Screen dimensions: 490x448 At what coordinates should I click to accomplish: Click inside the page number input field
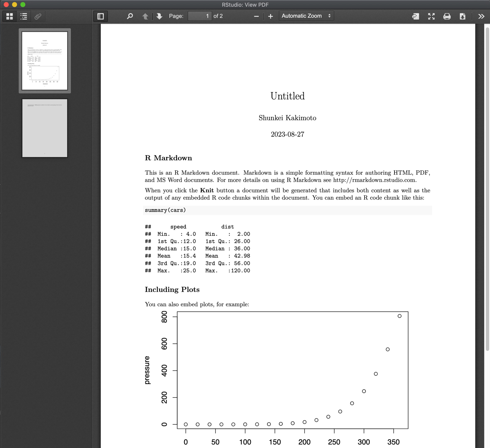click(x=200, y=16)
